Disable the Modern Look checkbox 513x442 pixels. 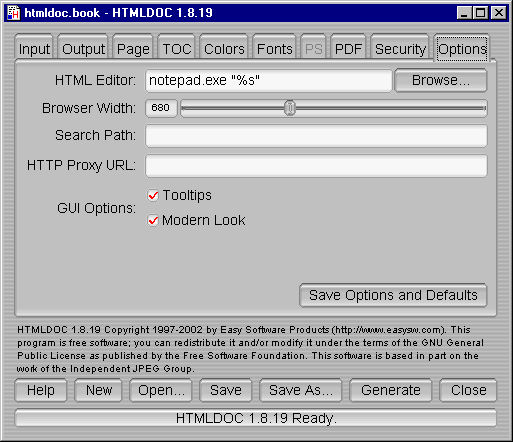tap(153, 220)
